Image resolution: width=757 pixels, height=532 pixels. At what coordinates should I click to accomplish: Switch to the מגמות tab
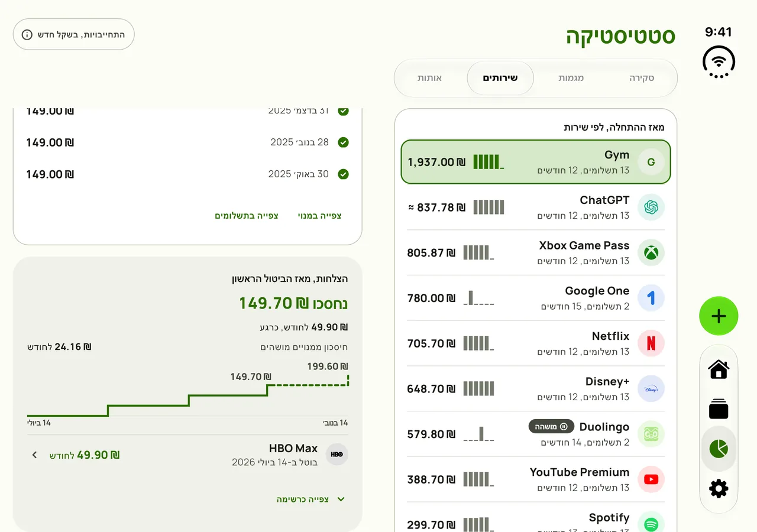(x=571, y=78)
